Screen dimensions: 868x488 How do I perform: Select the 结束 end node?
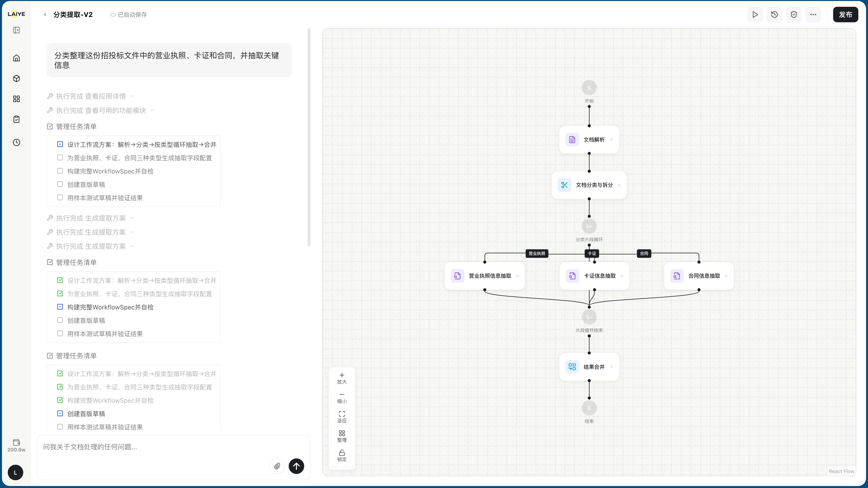click(589, 408)
